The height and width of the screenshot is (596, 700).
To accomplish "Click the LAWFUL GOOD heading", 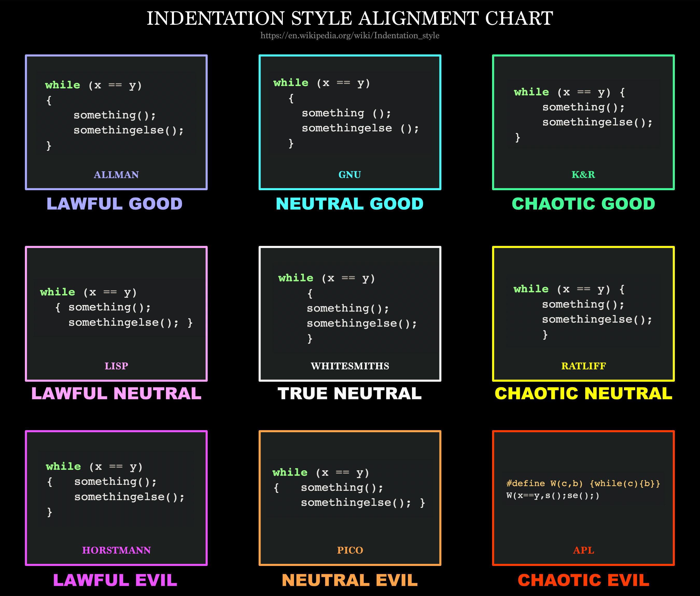I will click(x=115, y=204).
